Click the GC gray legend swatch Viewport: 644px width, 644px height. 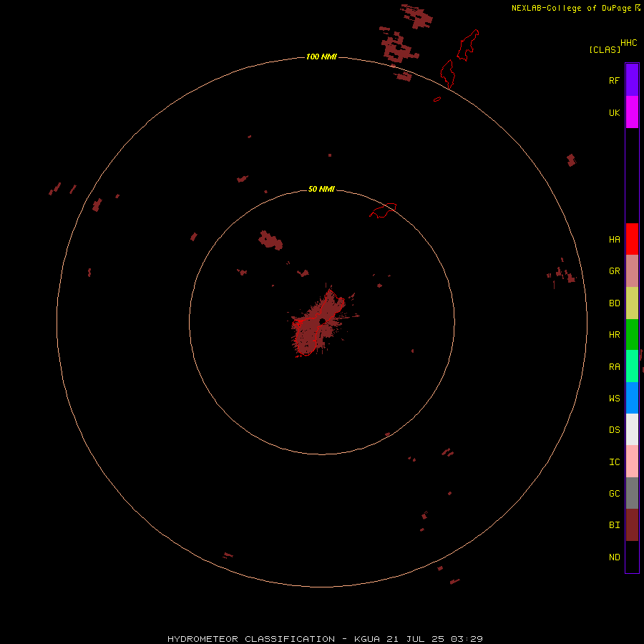(632, 493)
